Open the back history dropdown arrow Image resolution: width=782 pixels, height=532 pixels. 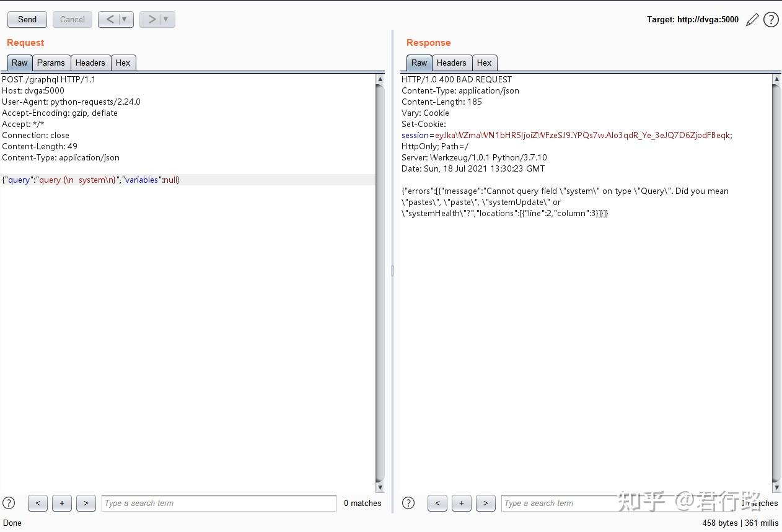(126, 19)
